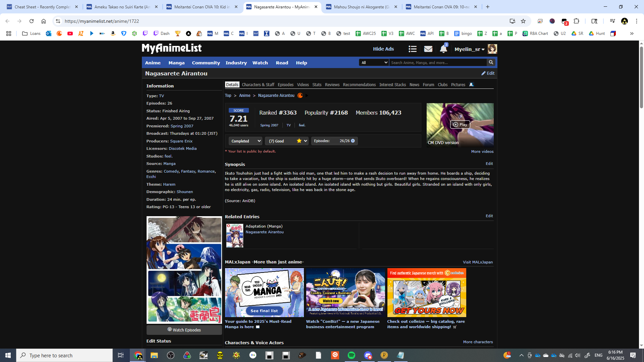Open the Discotek Media licensor link
The width and height of the screenshot is (644, 362).
tap(182, 148)
